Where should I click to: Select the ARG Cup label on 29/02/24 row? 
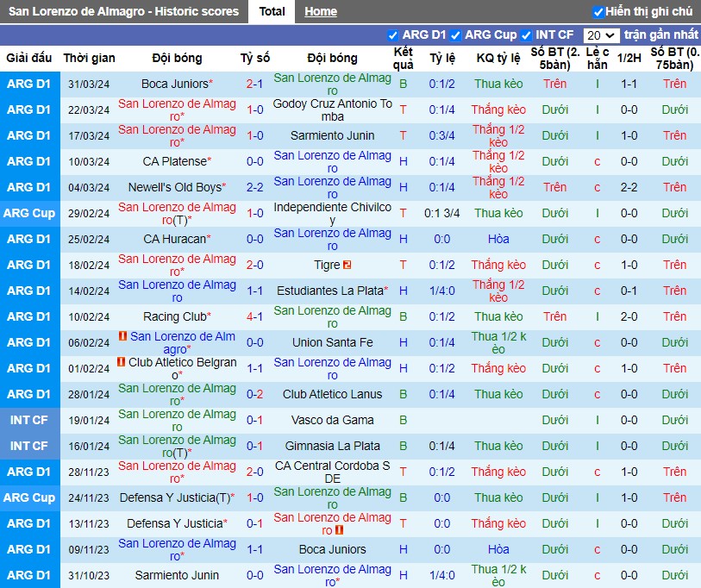pos(29,213)
